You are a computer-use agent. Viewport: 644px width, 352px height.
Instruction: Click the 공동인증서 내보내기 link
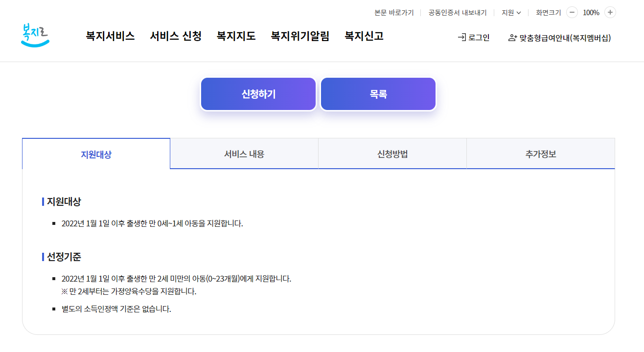[x=456, y=12]
